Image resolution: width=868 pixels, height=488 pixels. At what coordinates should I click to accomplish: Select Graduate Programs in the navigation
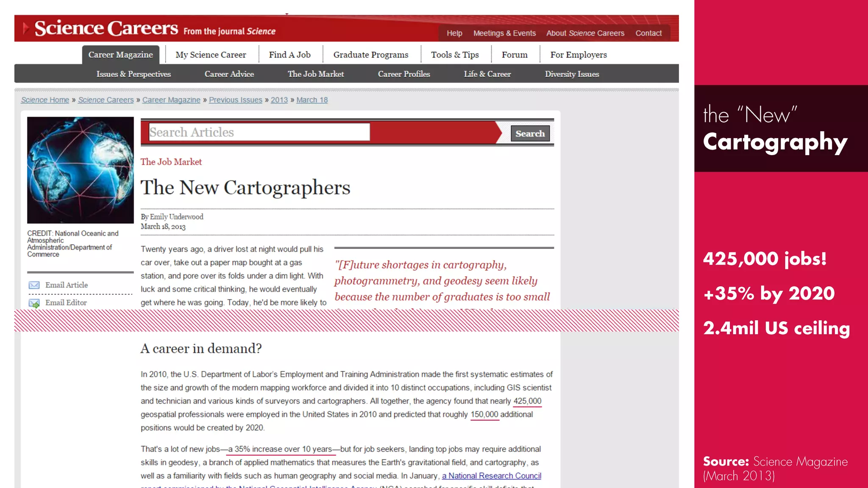tap(370, 55)
